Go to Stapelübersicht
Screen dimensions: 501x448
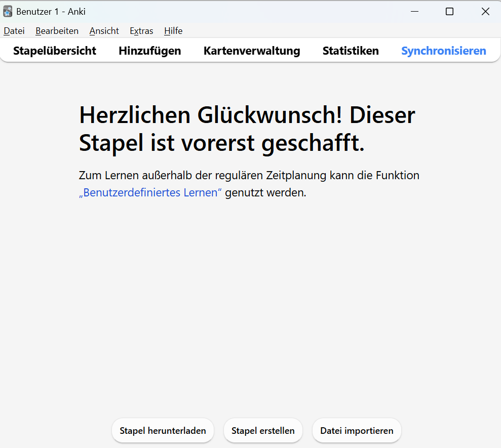click(x=55, y=51)
